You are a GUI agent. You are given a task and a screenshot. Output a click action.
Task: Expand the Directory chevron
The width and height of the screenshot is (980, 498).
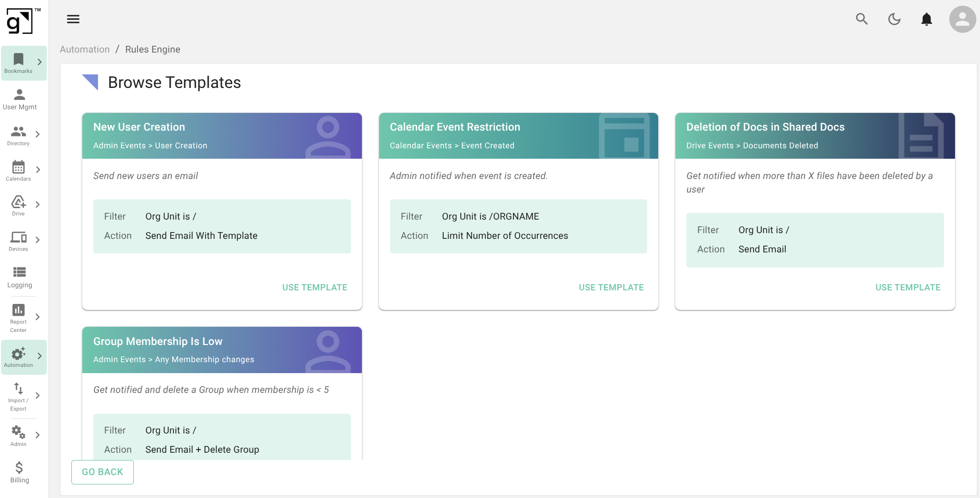tap(37, 134)
